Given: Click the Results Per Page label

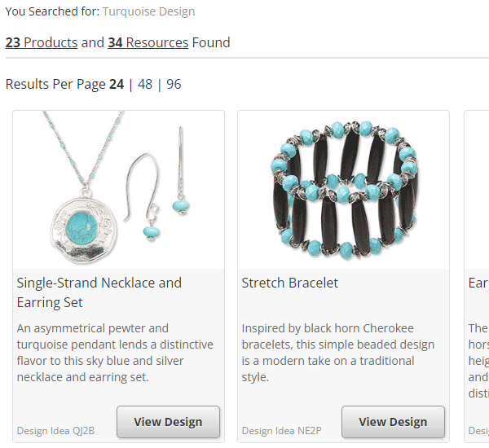Looking at the screenshot, I should tap(55, 84).
